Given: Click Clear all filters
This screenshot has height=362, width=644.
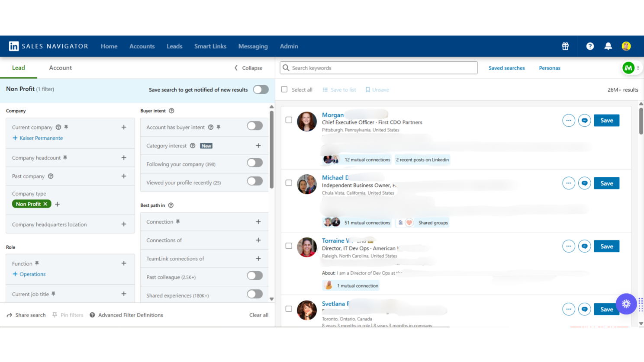Looking at the screenshot, I should point(259,315).
